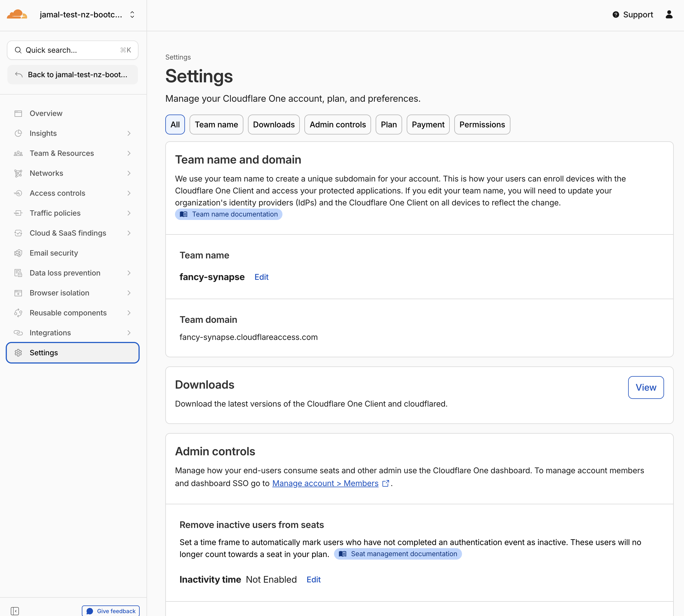
Task: Open Team name documentation link
Action: [229, 214]
